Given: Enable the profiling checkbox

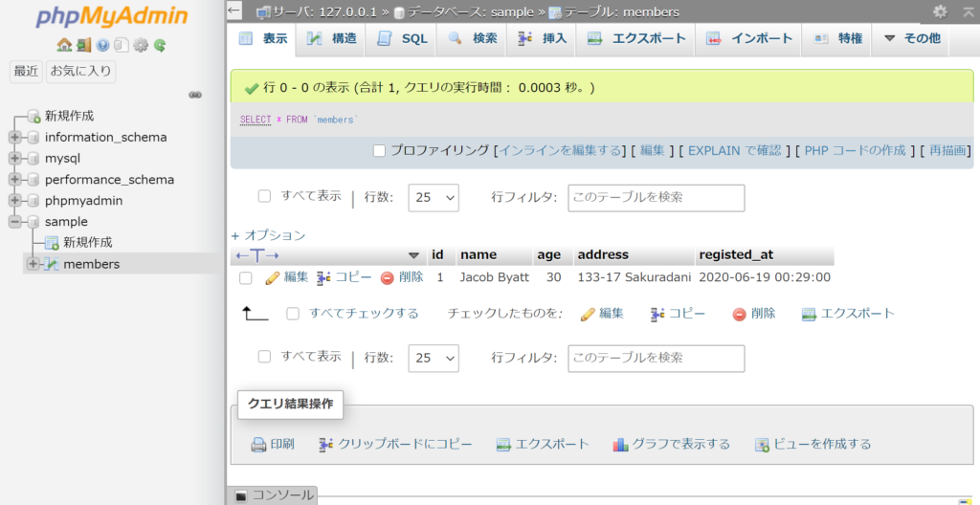Looking at the screenshot, I should pyautogui.click(x=379, y=150).
